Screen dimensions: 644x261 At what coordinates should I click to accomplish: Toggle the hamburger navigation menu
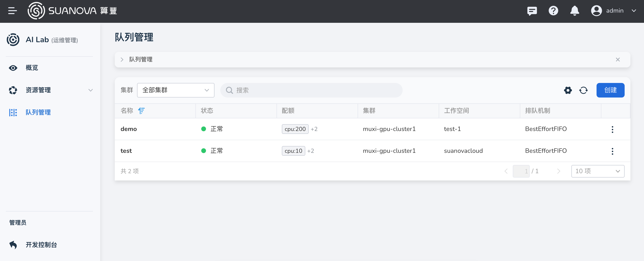(x=13, y=11)
